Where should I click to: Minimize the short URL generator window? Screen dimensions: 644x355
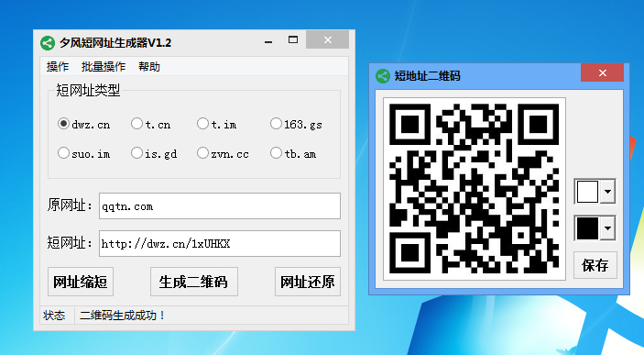coord(268,40)
